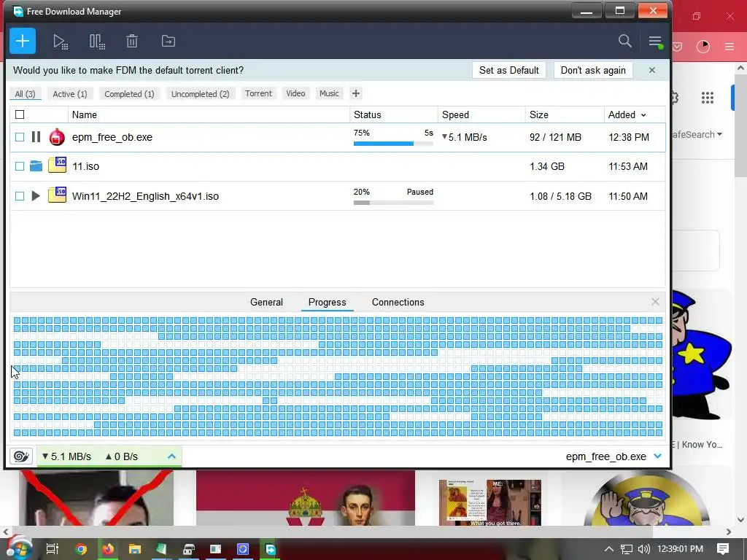Open Google apps grid in browser window
The height and width of the screenshot is (560, 747).
[x=708, y=98]
